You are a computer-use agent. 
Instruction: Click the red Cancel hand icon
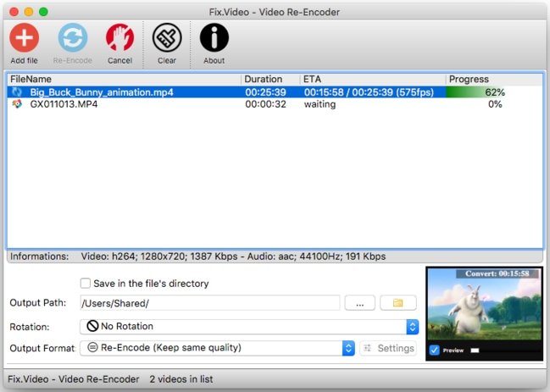[119, 37]
